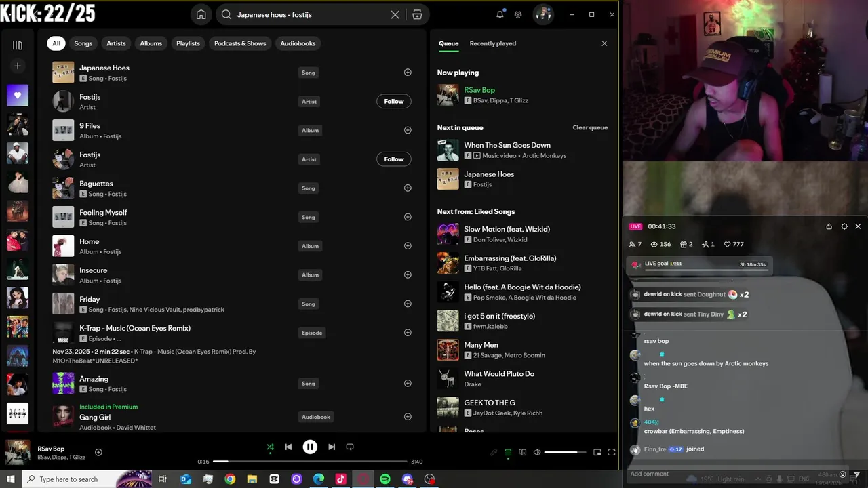Open the Browse icon in search bar
Screen dimensions: 868x488
click(x=417, y=14)
